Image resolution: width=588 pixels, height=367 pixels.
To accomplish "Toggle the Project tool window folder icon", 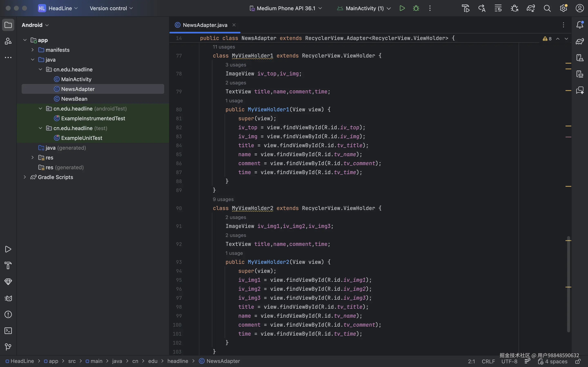I will (x=8, y=25).
